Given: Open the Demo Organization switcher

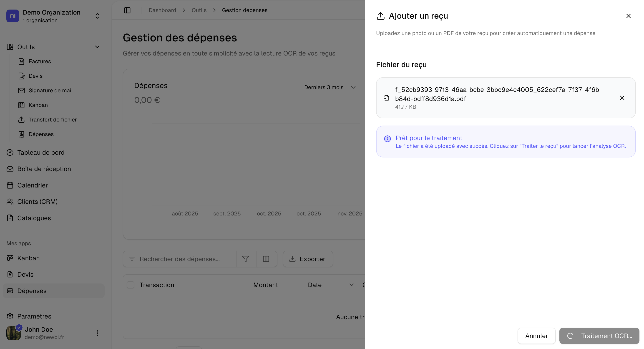Looking at the screenshot, I should click(x=97, y=16).
